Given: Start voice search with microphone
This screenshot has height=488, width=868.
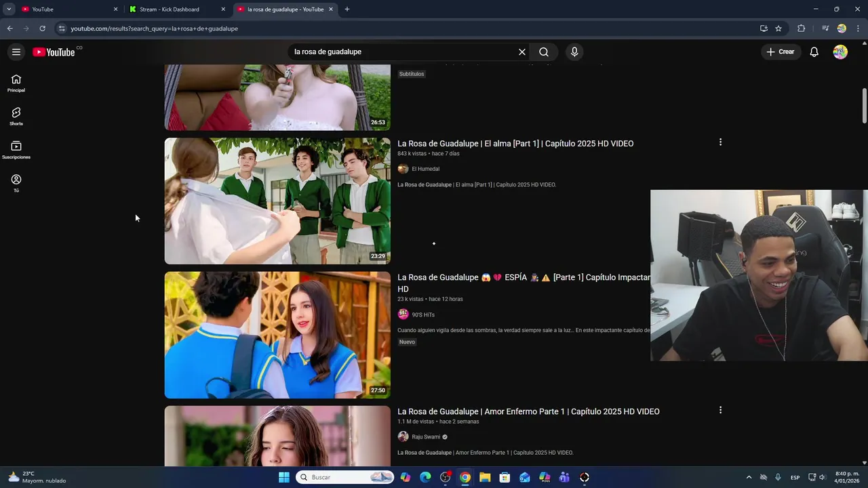Looking at the screenshot, I should 574,52.
